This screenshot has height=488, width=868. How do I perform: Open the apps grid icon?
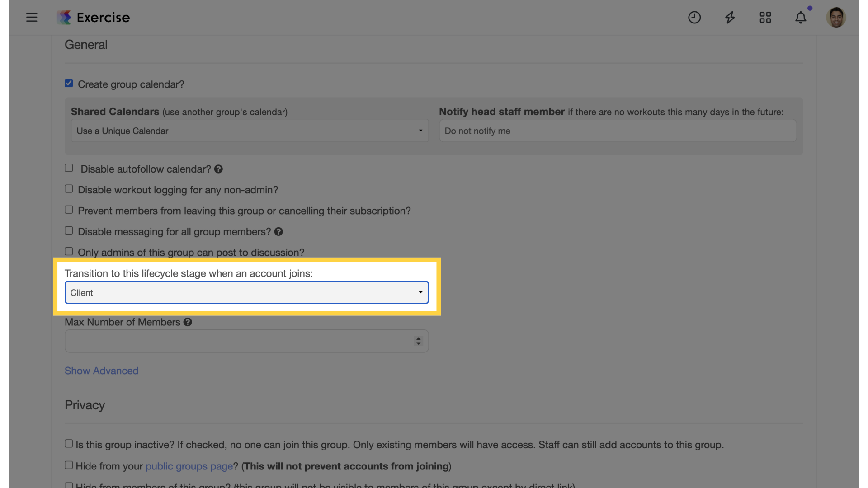point(765,18)
